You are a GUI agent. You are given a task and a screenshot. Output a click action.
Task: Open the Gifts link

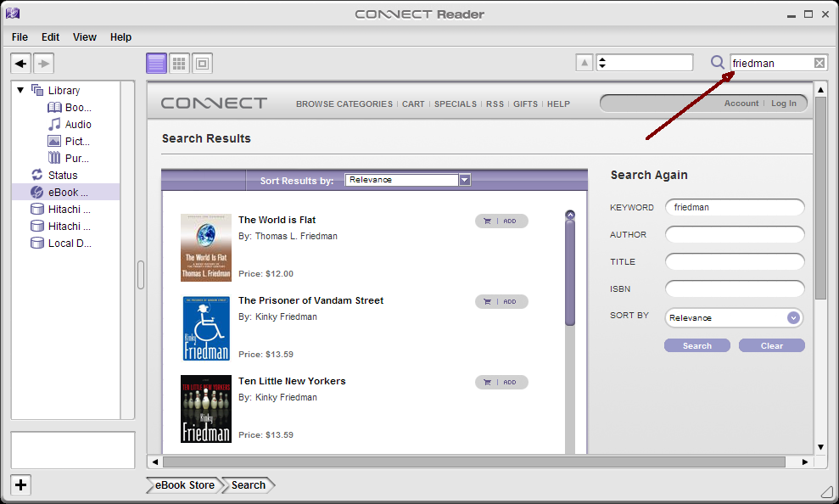tap(525, 104)
